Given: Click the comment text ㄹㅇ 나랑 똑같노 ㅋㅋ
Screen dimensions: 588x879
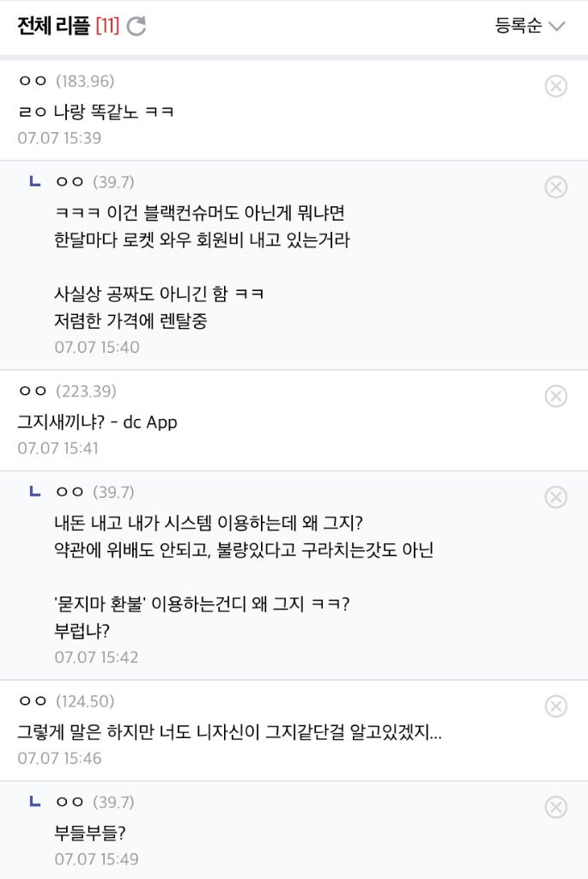Looking at the screenshot, I should 96,112.
